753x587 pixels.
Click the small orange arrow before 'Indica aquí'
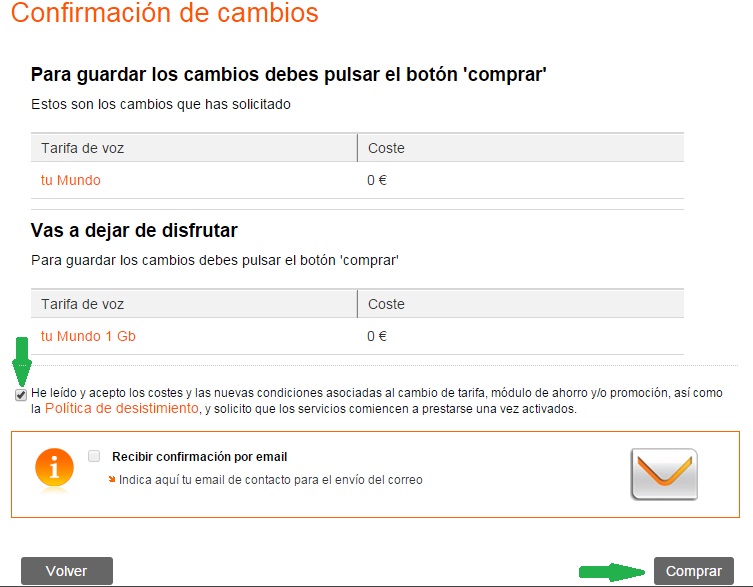tap(112, 480)
